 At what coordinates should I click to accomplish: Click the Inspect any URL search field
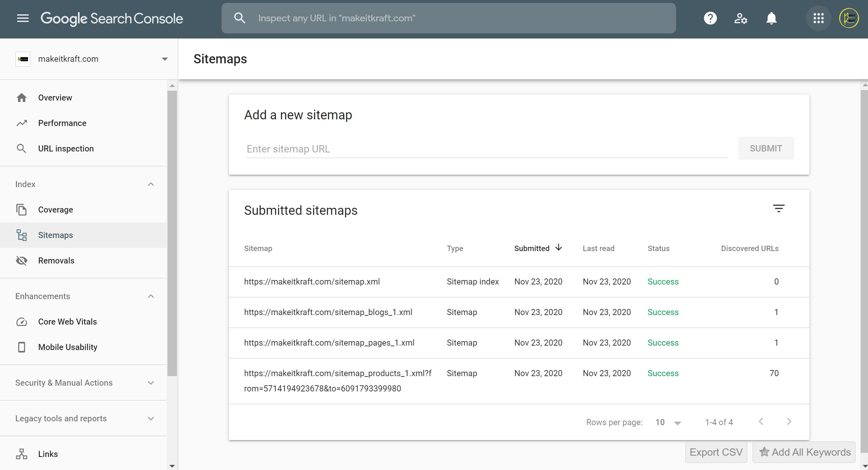pos(448,18)
